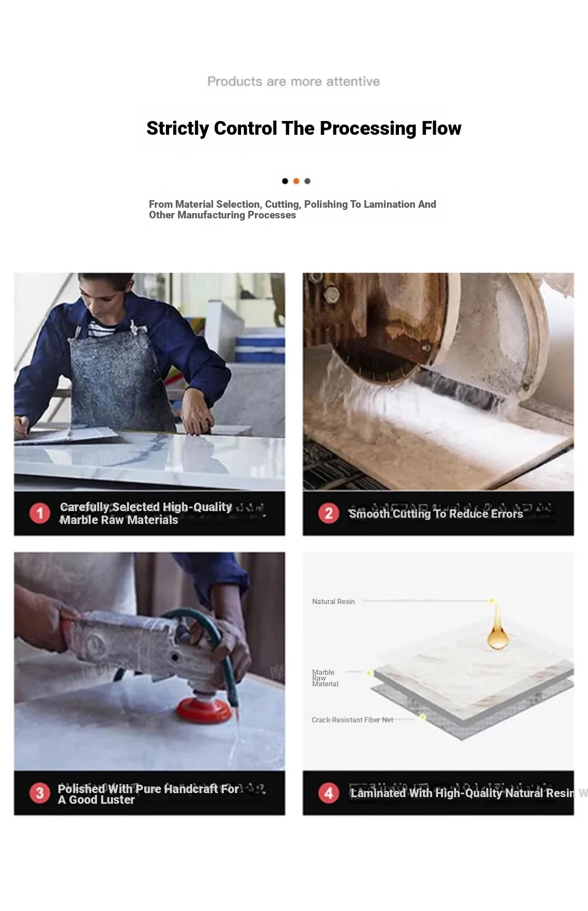Select the orange dot indicator
The height and width of the screenshot is (911, 588).
coord(296,181)
